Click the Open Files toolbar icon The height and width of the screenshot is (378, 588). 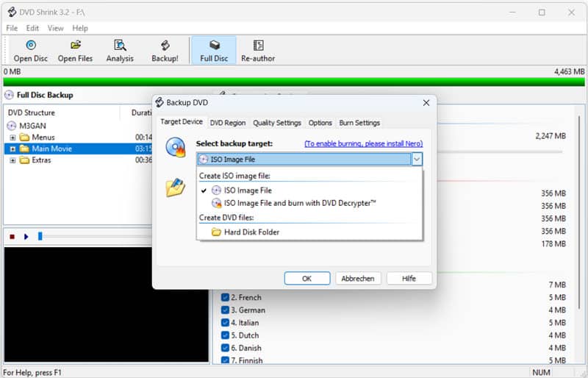[x=76, y=46]
